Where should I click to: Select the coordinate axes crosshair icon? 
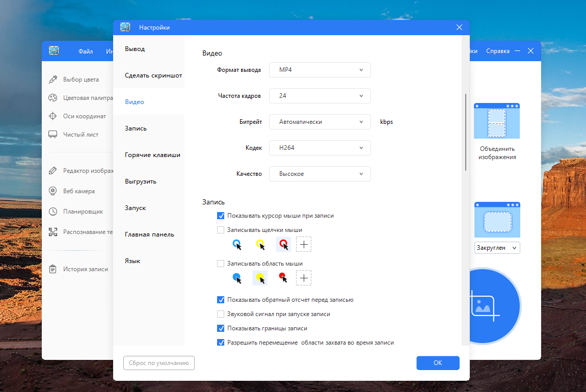pyautogui.click(x=53, y=116)
